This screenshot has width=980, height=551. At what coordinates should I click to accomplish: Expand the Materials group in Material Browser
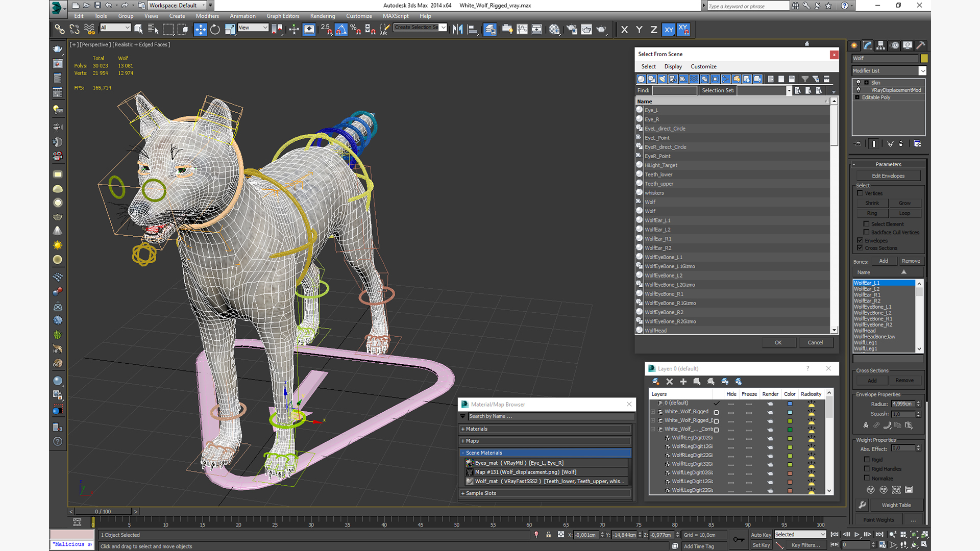click(x=545, y=429)
